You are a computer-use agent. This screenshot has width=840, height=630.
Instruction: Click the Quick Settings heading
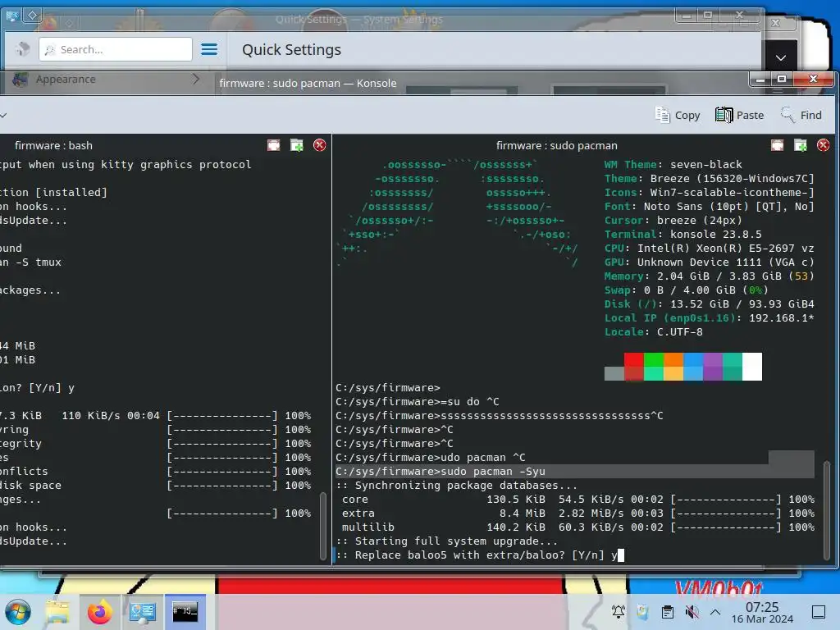291,50
